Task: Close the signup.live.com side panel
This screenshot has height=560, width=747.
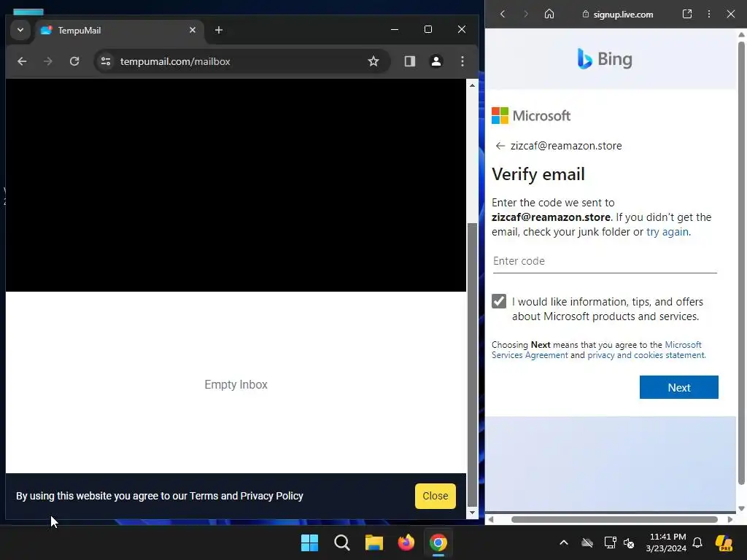Action: coord(731,14)
